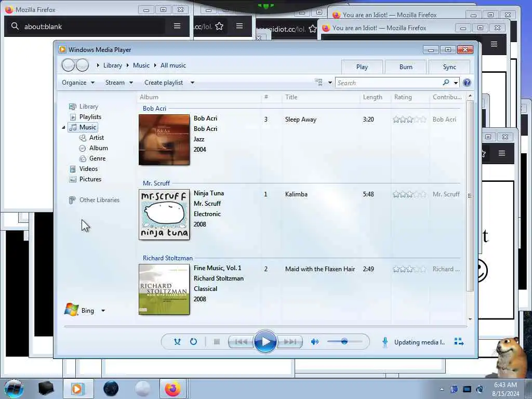532x399 pixels.
Task: Click the Bob Acri album cover
Action: tap(164, 140)
